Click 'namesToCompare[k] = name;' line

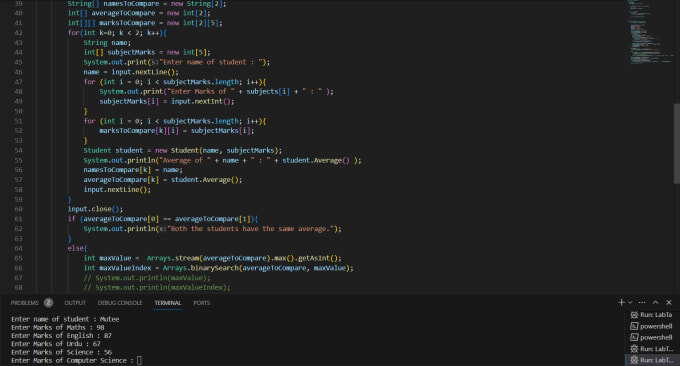point(133,170)
